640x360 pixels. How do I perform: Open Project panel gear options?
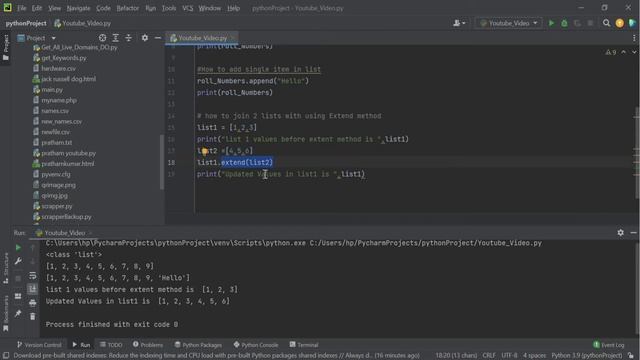pyautogui.click(x=145, y=38)
